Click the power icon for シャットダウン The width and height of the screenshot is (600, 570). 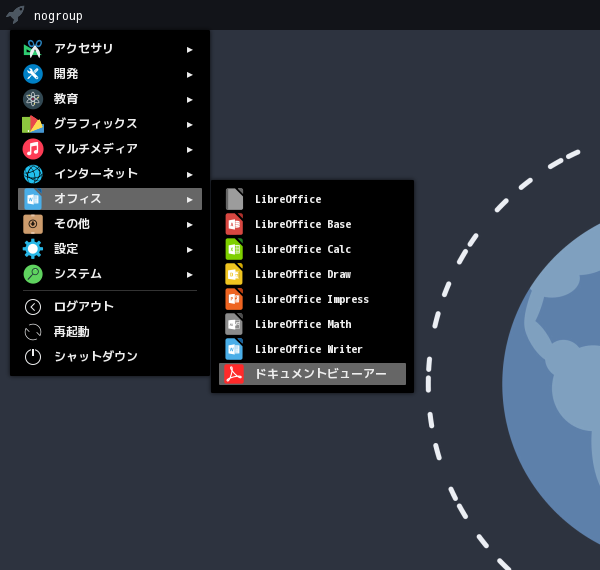pos(33,357)
